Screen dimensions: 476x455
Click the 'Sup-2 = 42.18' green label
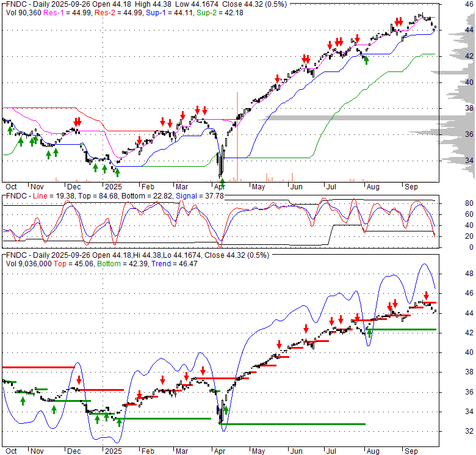[x=220, y=13]
